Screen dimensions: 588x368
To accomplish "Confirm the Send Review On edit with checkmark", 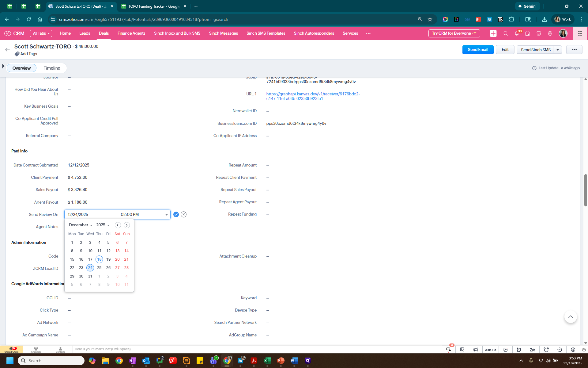I will tap(176, 214).
